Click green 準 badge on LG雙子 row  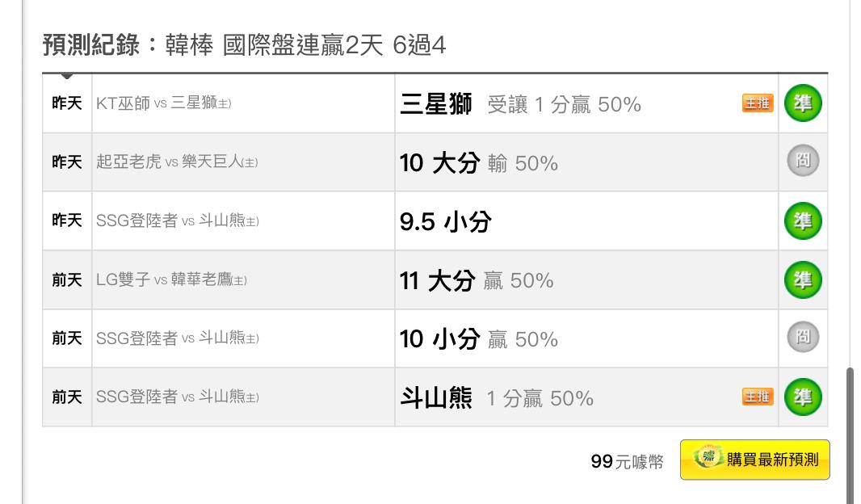(803, 280)
